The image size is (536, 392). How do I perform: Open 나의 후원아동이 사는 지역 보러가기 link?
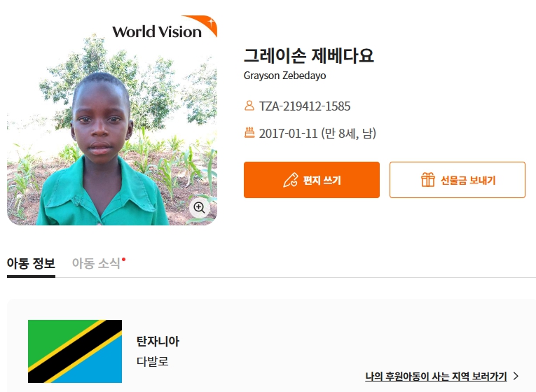point(436,377)
